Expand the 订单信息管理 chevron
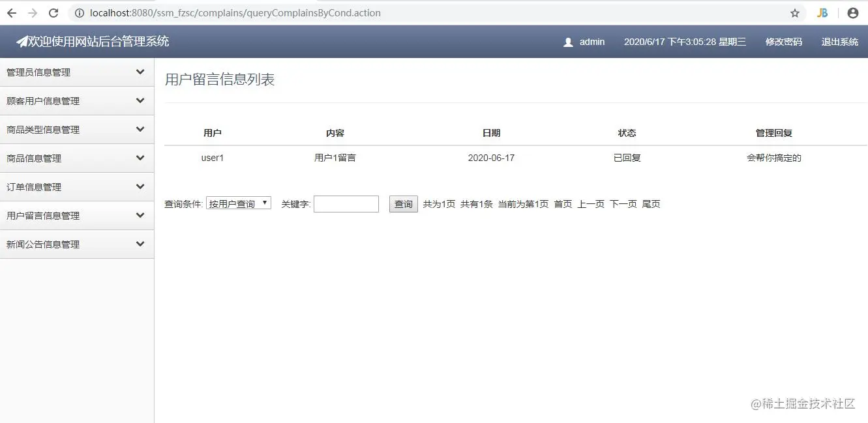This screenshot has width=868, height=423. coord(140,186)
